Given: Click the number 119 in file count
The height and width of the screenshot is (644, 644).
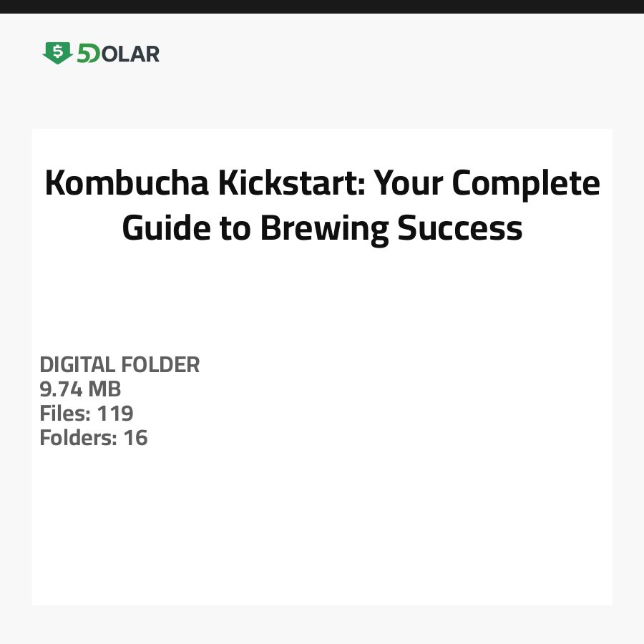Looking at the screenshot, I should (115, 414).
